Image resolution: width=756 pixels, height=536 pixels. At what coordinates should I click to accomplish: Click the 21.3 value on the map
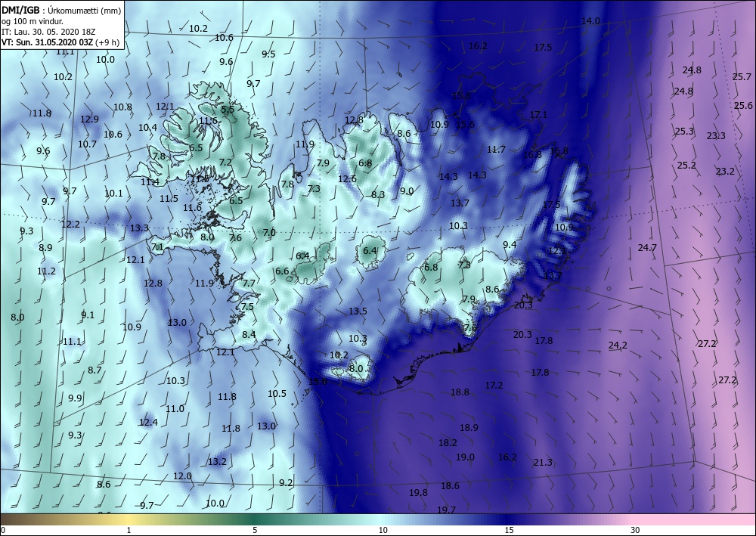(x=543, y=462)
